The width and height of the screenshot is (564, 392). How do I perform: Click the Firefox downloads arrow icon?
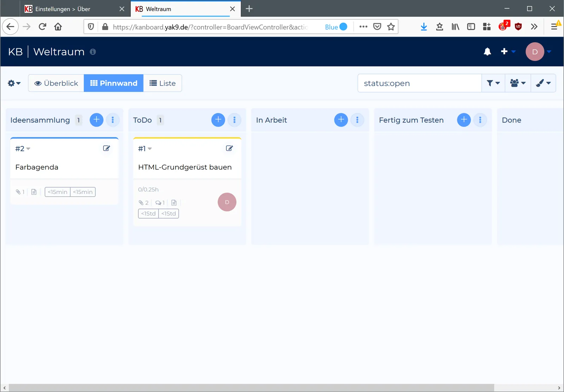[x=424, y=27]
